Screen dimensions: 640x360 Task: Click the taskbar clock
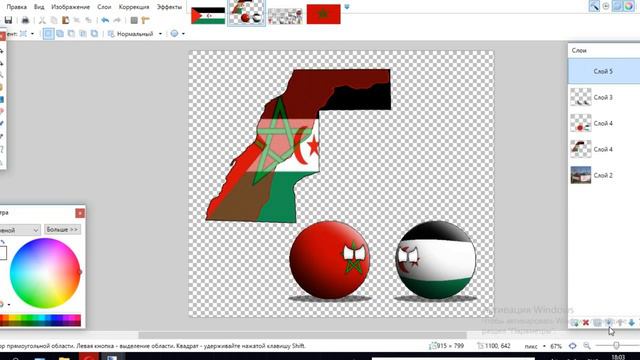point(619,357)
